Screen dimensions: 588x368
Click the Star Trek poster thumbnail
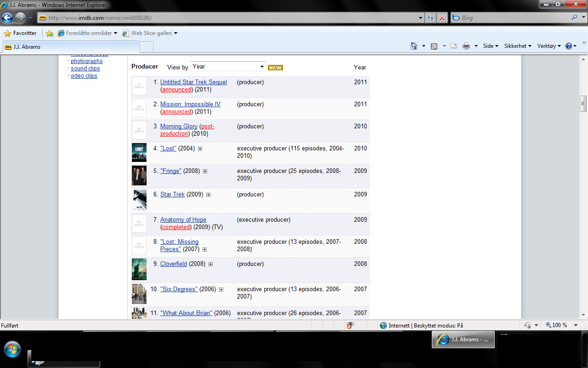pos(139,200)
